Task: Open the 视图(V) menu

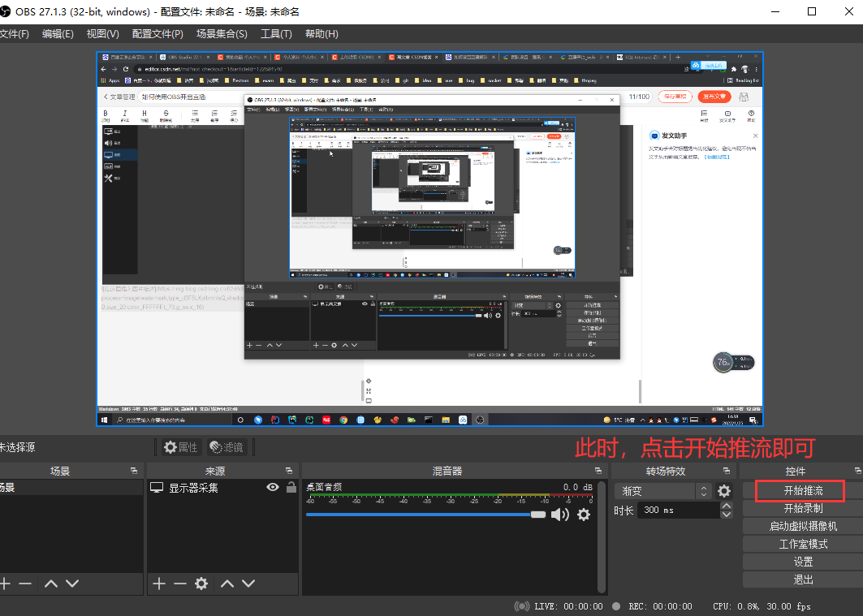Action: tap(103, 34)
